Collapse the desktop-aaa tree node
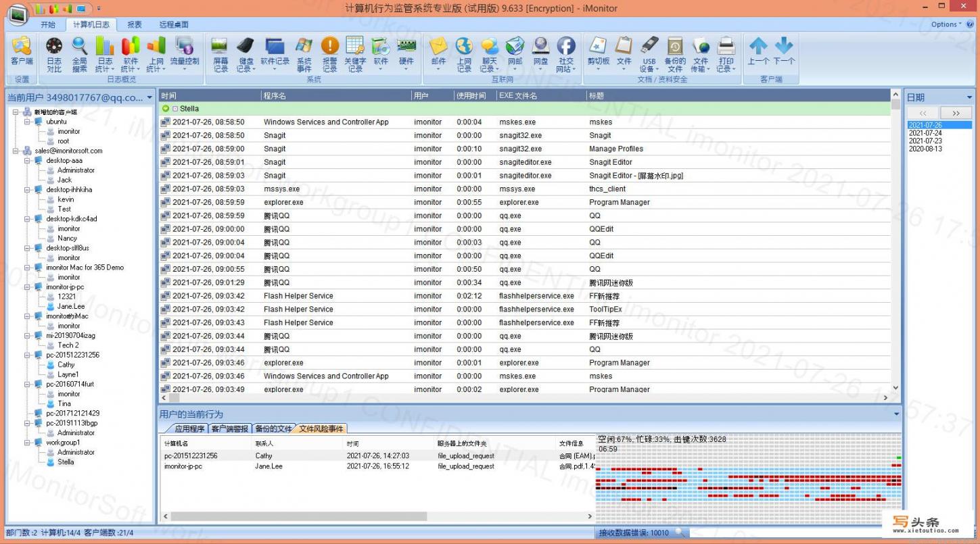 (27, 160)
